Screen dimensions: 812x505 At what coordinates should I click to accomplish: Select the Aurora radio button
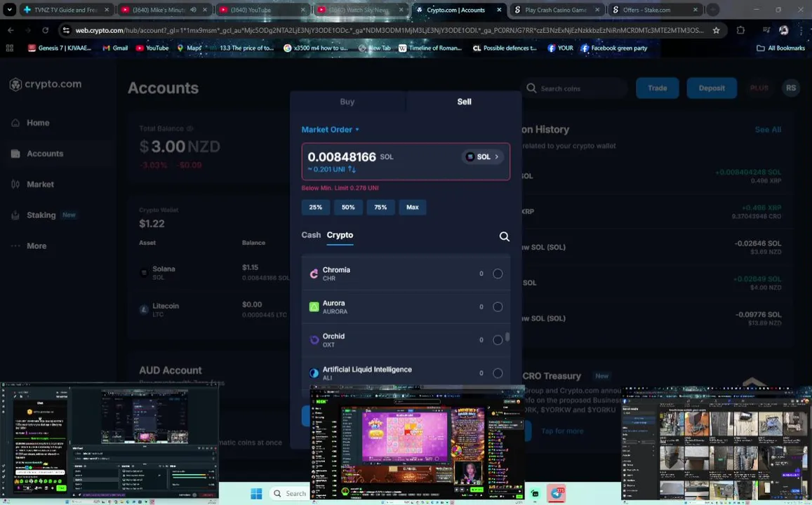pyautogui.click(x=498, y=307)
